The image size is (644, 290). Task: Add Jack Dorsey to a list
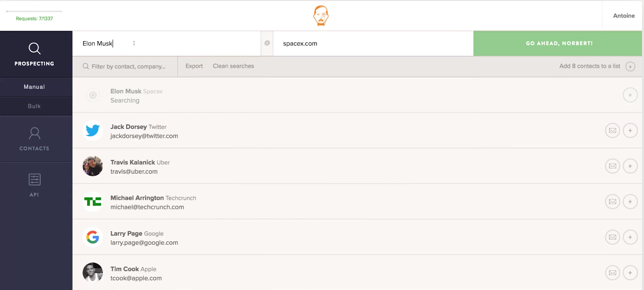click(x=630, y=131)
